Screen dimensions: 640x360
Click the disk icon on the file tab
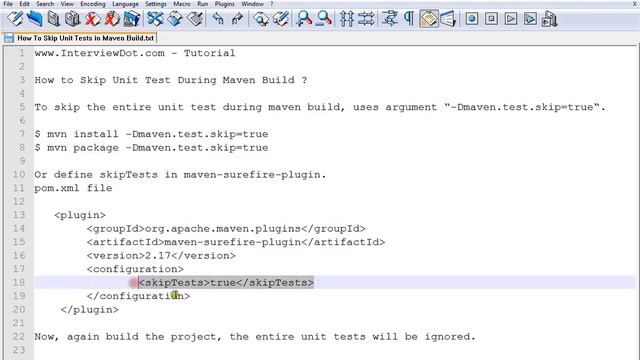click(9, 38)
